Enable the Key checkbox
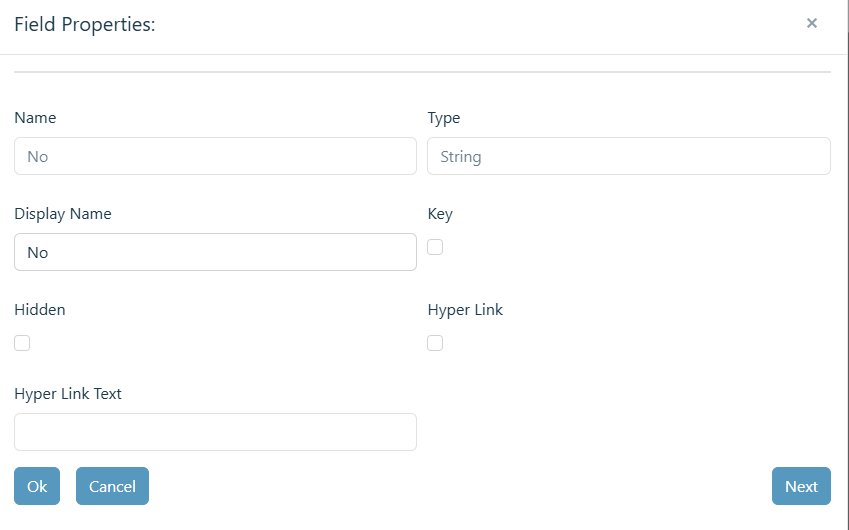This screenshot has width=849, height=530. 435,247
